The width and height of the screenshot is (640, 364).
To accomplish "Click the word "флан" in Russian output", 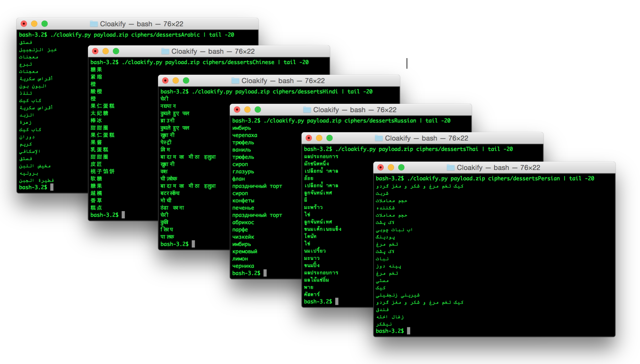I will (238, 179).
